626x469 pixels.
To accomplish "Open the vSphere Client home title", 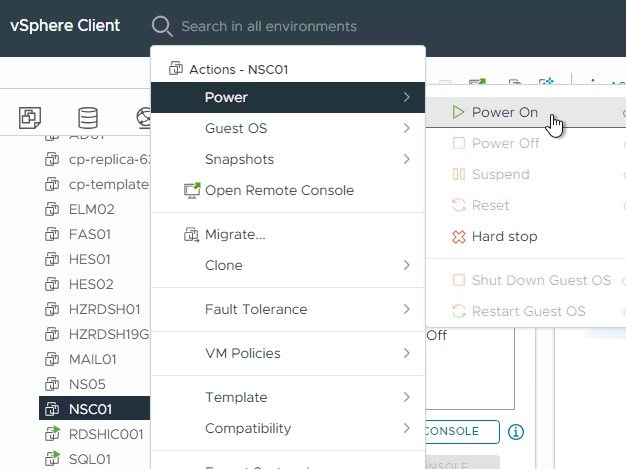I will tap(65, 26).
